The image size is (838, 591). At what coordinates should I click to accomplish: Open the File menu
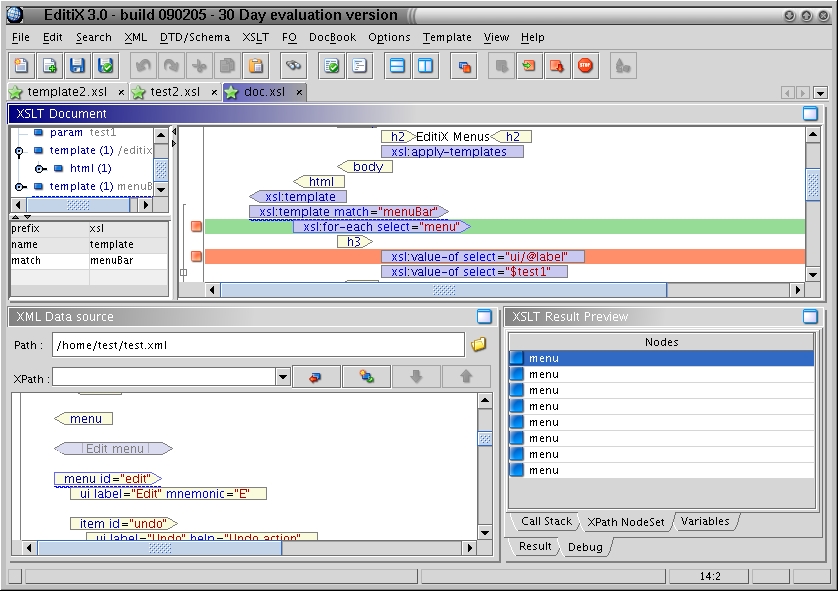[21, 37]
